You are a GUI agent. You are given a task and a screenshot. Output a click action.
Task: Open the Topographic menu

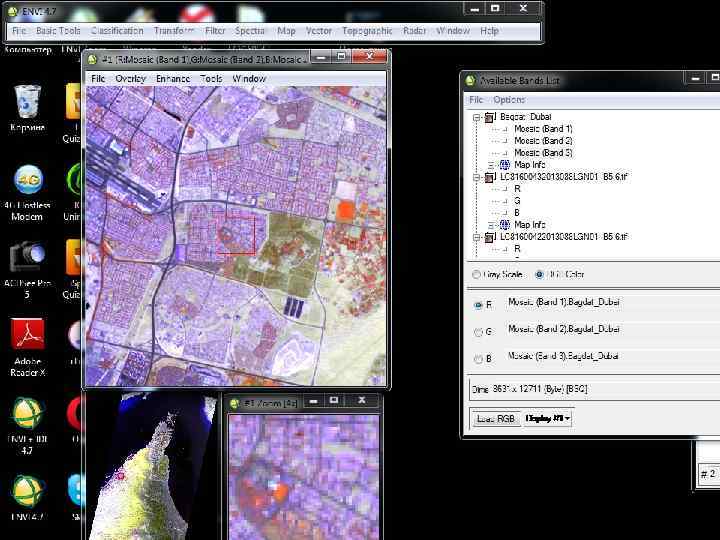tap(367, 31)
